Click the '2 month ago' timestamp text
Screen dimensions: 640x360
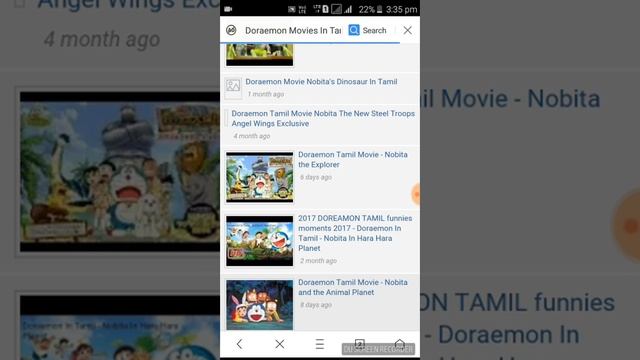[x=318, y=261]
